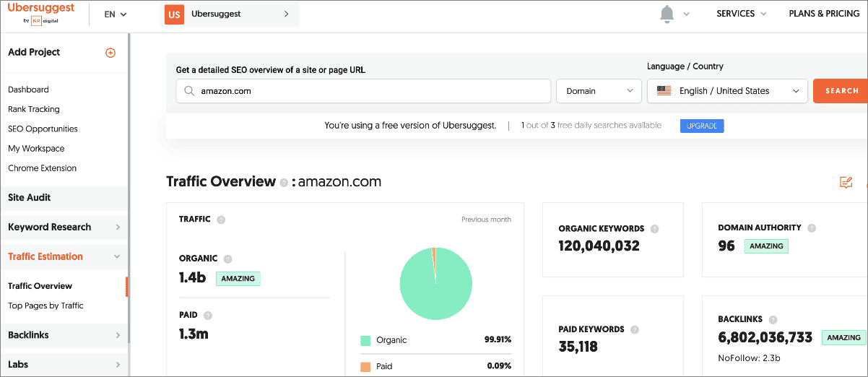Click the blue UPGRADE button
The width and height of the screenshot is (868, 377).
click(x=702, y=126)
